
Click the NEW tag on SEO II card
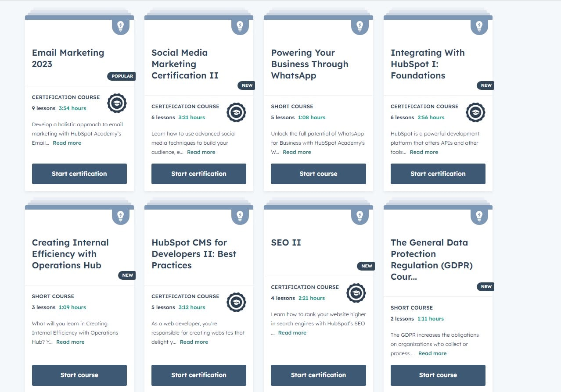pos(367,266)
